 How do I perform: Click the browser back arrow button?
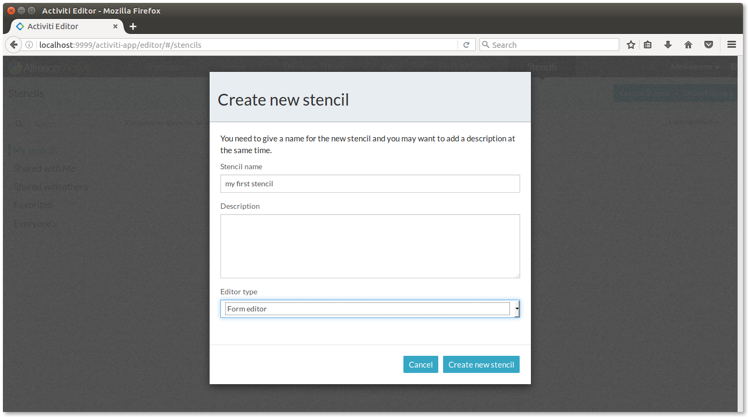pos(14,45)
